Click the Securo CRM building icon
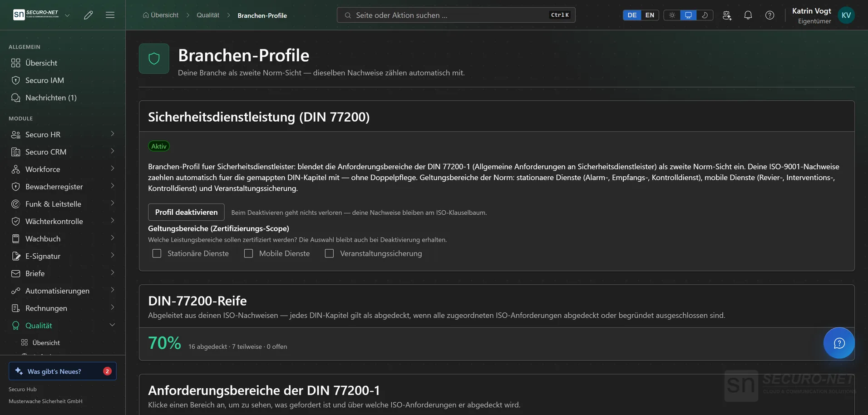868x415 pixels. (x=16, y=152)
